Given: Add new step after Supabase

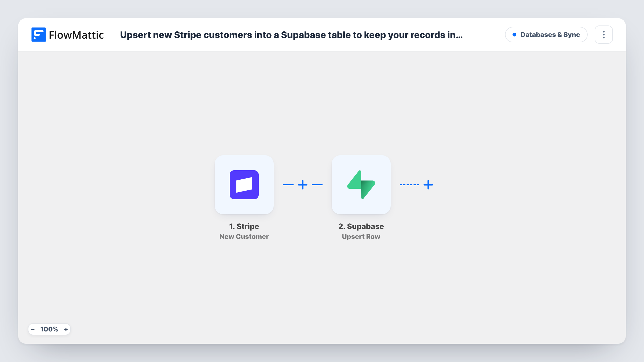Looking at the screenshot, I should point(428,185).
